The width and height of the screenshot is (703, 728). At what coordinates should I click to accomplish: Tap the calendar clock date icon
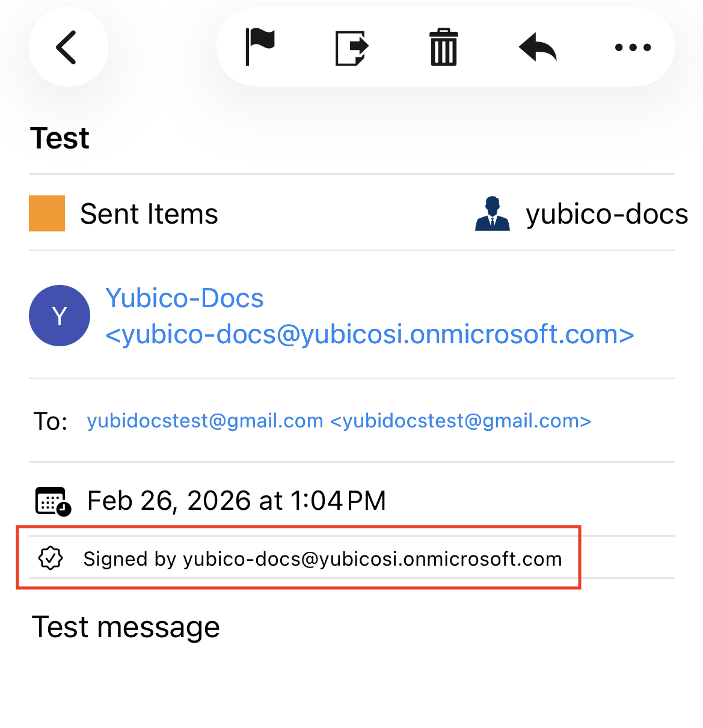click(x=53, y=501)
